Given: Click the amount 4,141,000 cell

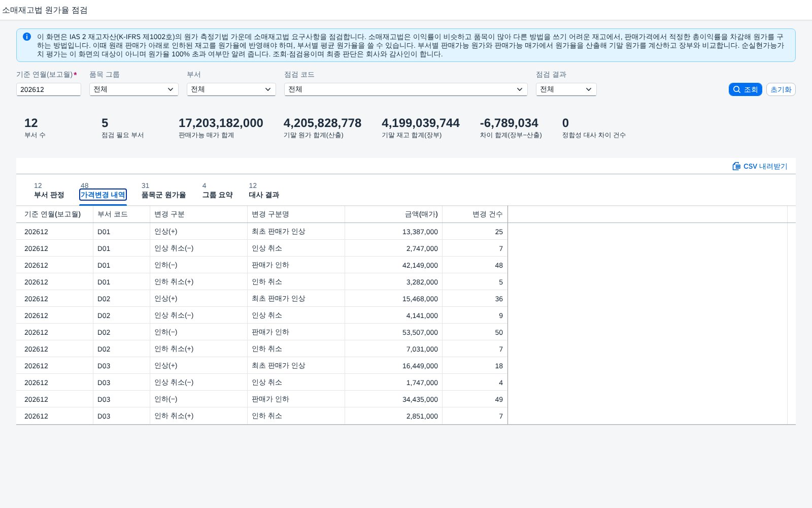Looking at the screenshot, I should point(394,315).
